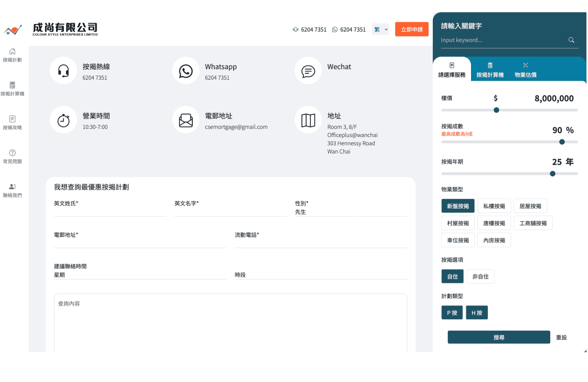This screenshot has width=588, height=382.
Task: Select 私樓按揭 property type
Action: point(494,206)
